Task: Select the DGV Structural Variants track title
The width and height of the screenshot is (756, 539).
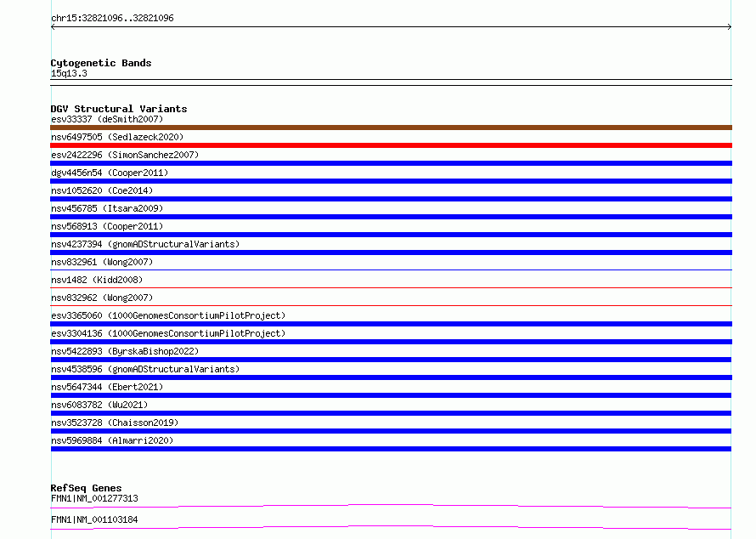Action: [119, 109]
